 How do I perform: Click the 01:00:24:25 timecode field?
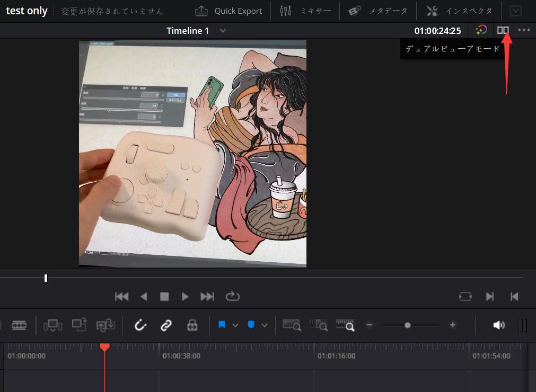pyautogui.click(x=437, y=31)
